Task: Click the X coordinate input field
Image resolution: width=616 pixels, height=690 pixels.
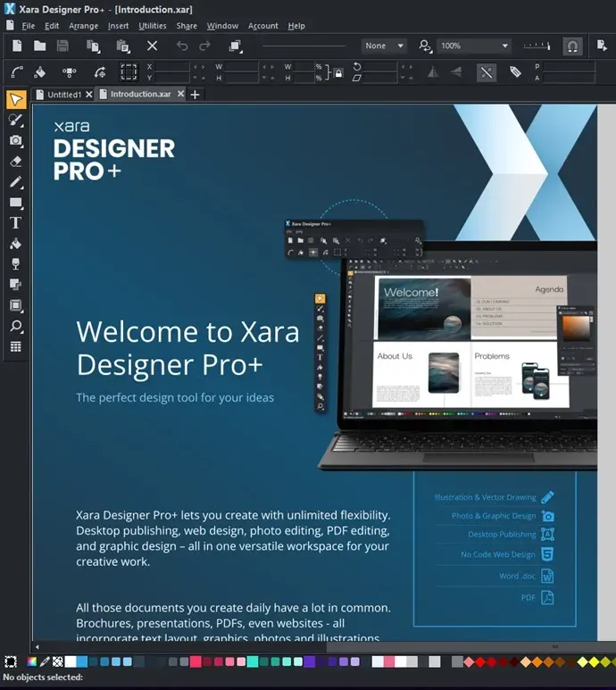Action: coord(172,67)
